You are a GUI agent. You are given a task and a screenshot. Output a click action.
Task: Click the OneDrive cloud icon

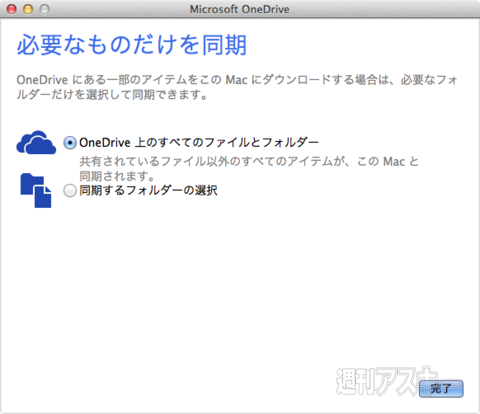pyautogui.click(x=36, y=142)
